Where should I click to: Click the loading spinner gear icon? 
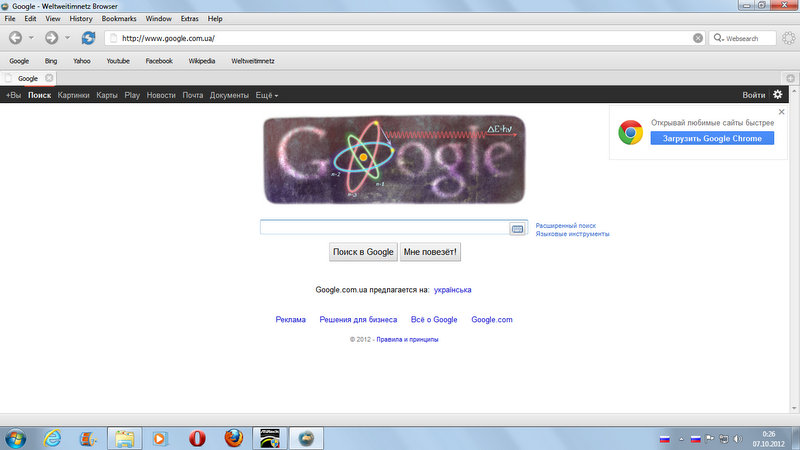[x=789, y=38]
